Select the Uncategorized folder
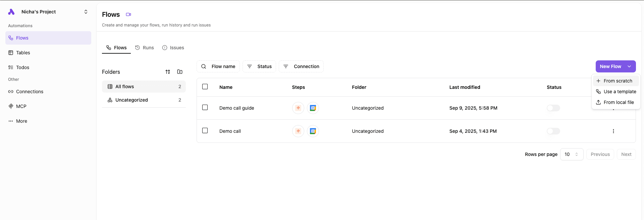This screenshot has width=644, height=220. (x=131, y=100)
